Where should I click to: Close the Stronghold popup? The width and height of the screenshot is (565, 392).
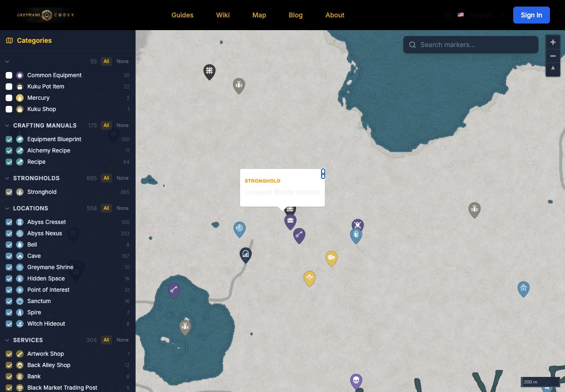[323, 174]
